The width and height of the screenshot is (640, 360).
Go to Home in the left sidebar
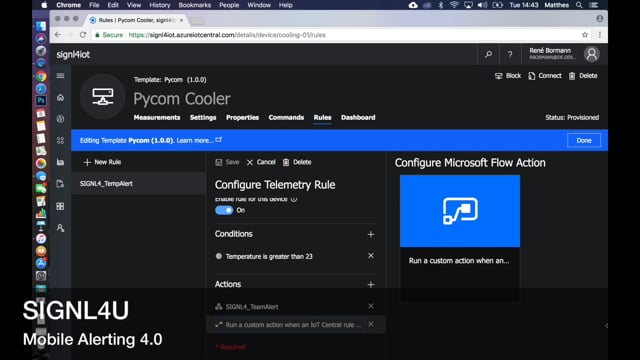tap(60, 98)
